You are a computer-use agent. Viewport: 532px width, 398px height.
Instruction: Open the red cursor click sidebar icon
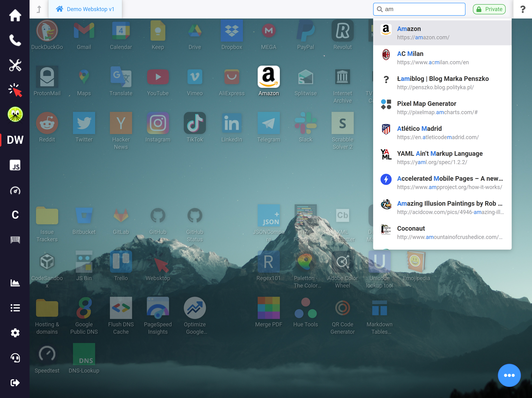15,90
